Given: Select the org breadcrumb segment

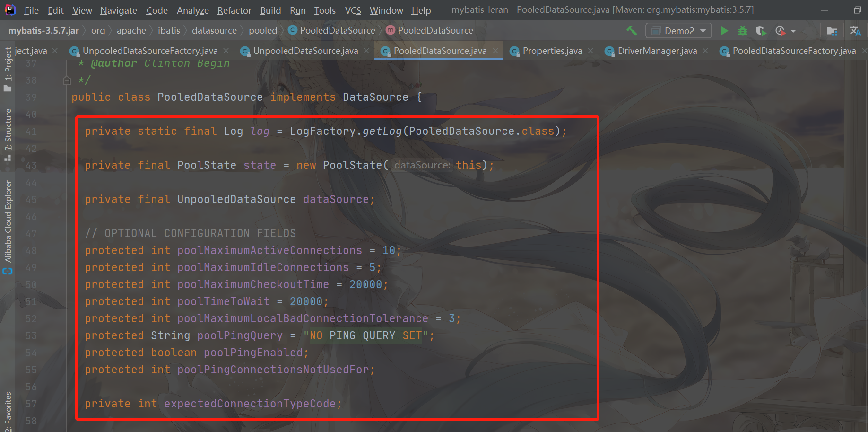Looking at the screenshot, I should pyautogui.click(x=98, y=30).
